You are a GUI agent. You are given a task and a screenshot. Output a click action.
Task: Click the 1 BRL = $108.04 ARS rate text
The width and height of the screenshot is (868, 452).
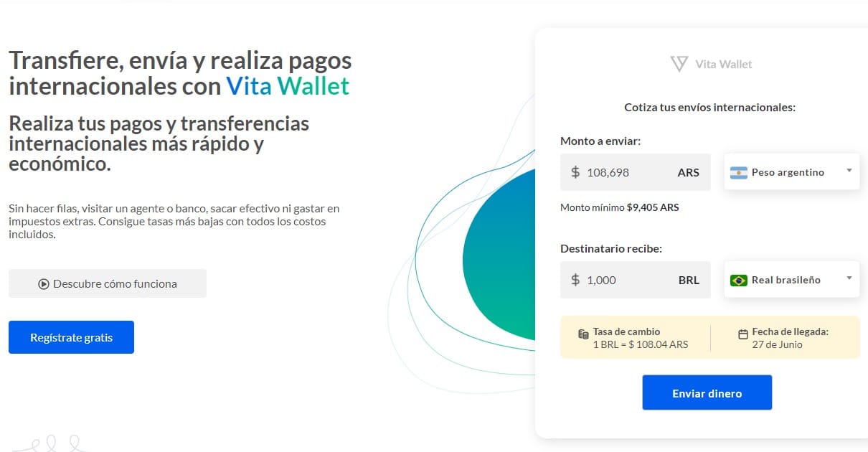tap(640, 344)
